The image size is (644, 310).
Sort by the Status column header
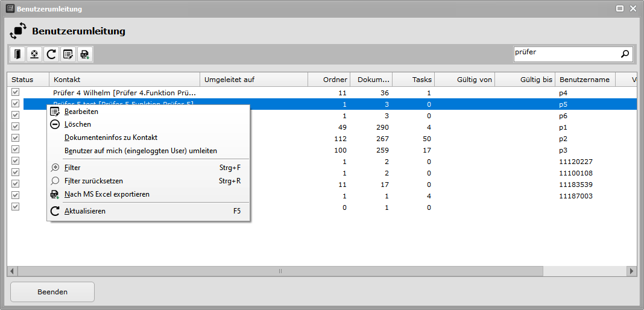(x=28, y=80)
